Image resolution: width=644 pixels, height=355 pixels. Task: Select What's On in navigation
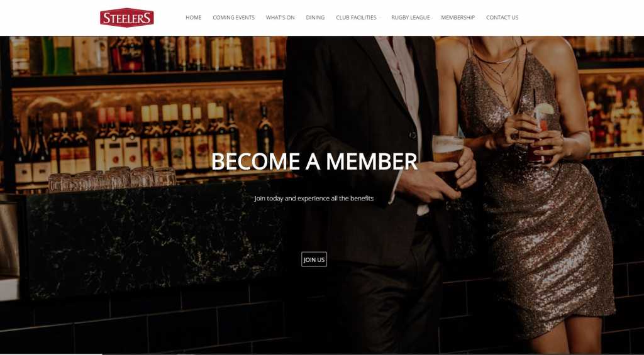coord(280,18)
